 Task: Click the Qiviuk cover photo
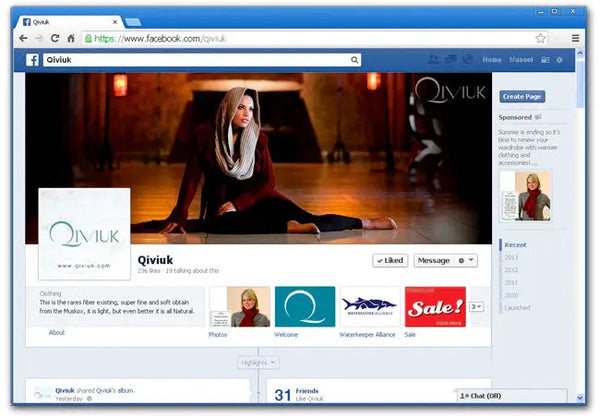(x=259, y=158)
